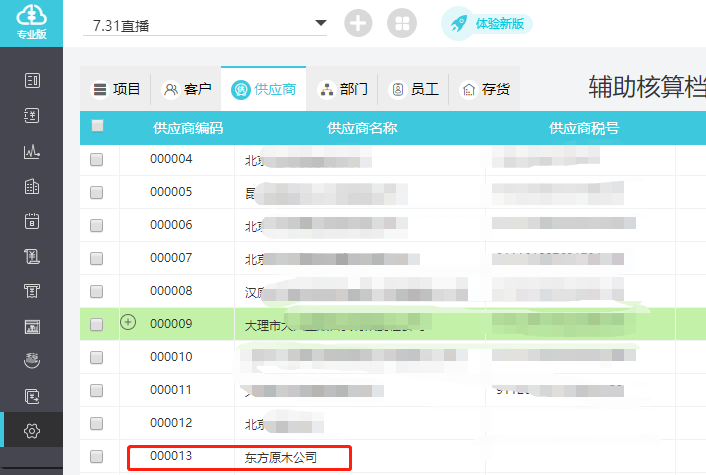The image size is (706, 475).
Task: Click the plus icon on row 000009
Action: (x=127, y=323)
